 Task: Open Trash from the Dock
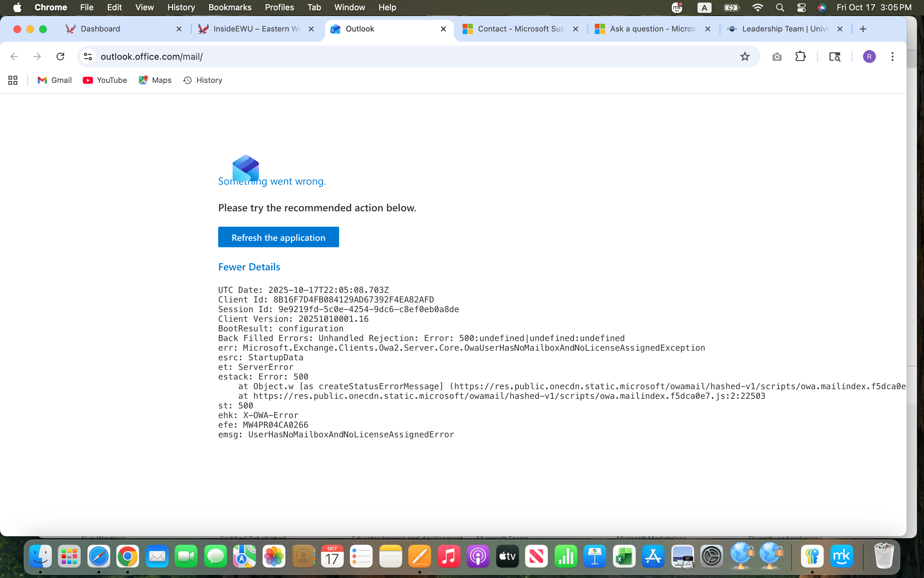(x=884, y=556)
